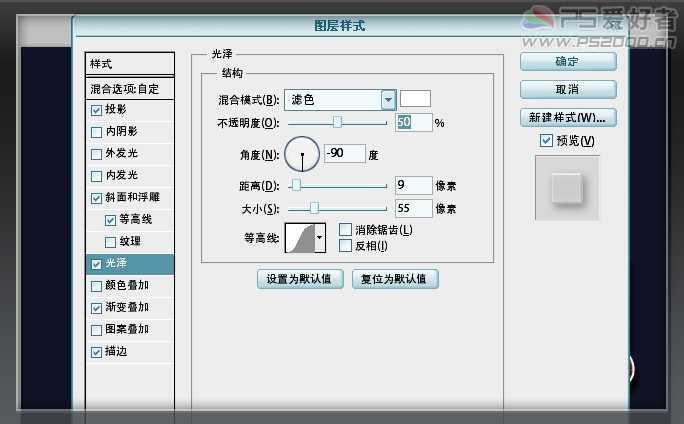Click the 大小 size slider handle
Screen dimensions: 684x424
coord(314,208)
